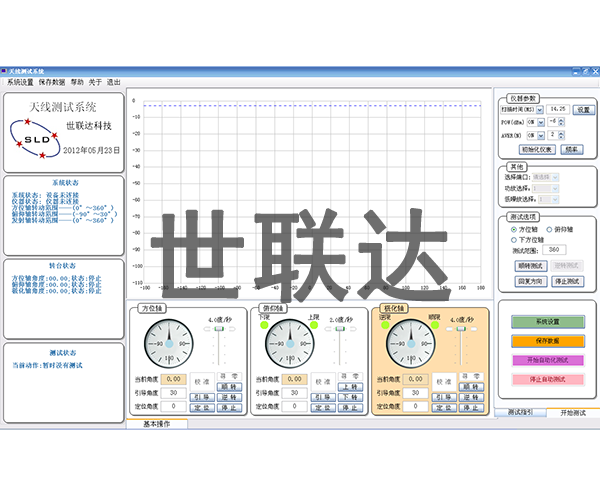Adjust the POW value spinner arrows
Image resolution: width=600 pixels, height=487 pixels.
click(x=561, y=122)
